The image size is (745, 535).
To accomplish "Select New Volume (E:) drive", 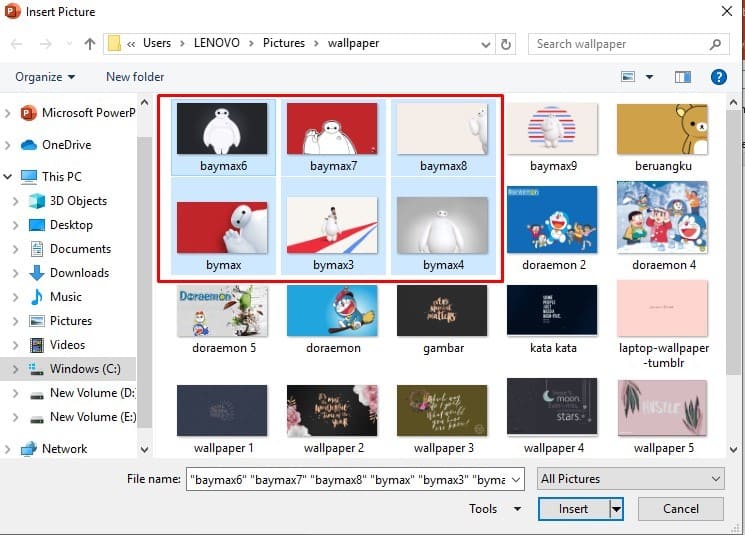I will [x=82, y=417].
